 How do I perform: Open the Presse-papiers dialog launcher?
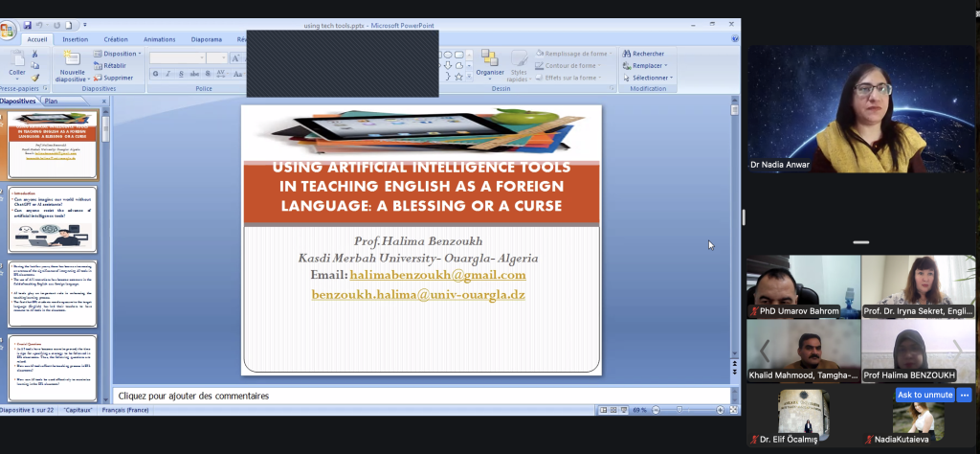click(45, 89)
